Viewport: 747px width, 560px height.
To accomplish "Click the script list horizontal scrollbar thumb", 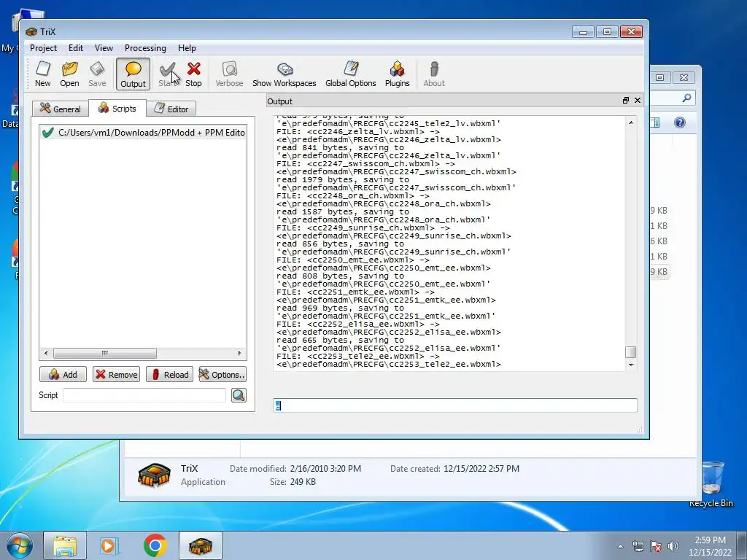I will (105, 354).
